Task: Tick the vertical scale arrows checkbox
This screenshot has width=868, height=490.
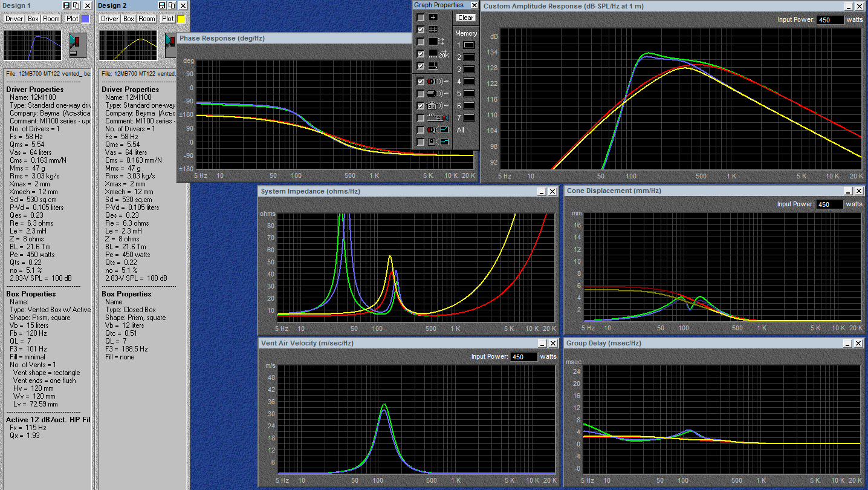Action: point(421,42)
